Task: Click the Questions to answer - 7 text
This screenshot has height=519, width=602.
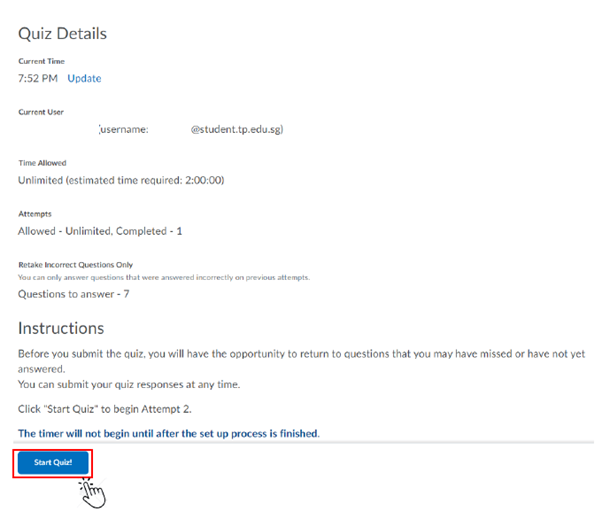Action: 74,294
